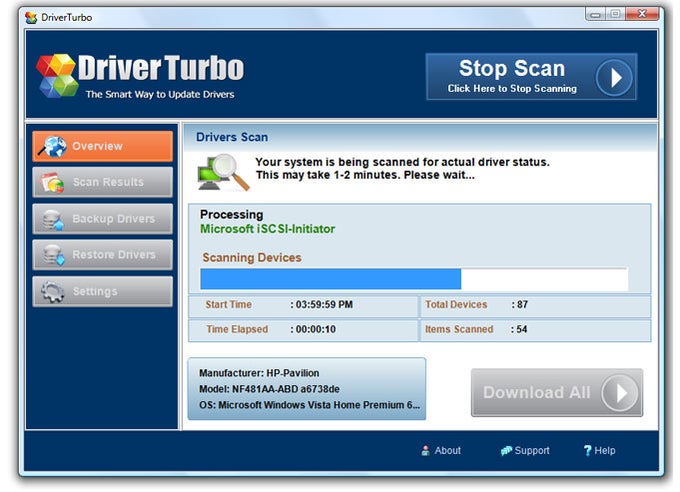680x492 pixels.
Task: Click the Backup Drivers database icon
Action: coord(53,220)
